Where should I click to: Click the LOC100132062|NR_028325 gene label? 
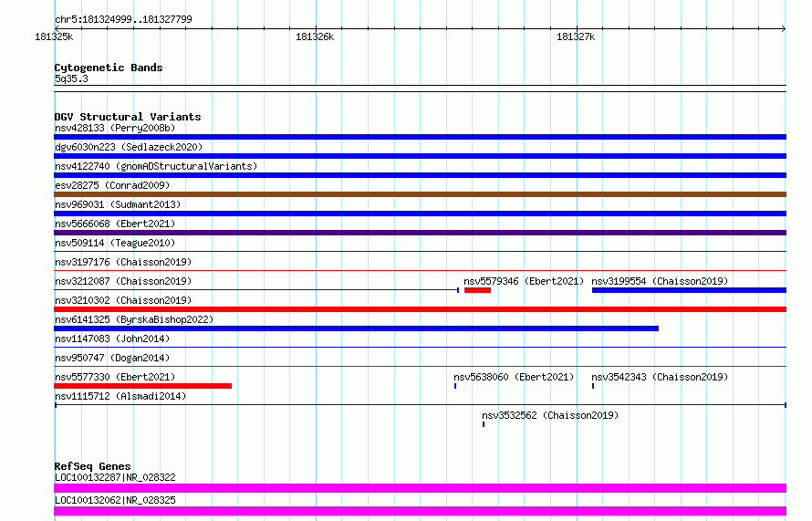(115, 500)
